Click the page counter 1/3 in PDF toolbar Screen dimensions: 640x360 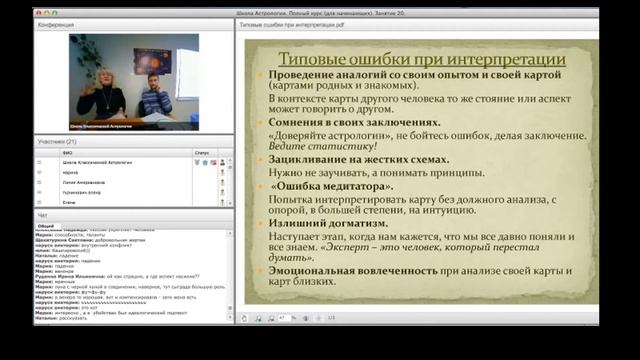(331, 318)
